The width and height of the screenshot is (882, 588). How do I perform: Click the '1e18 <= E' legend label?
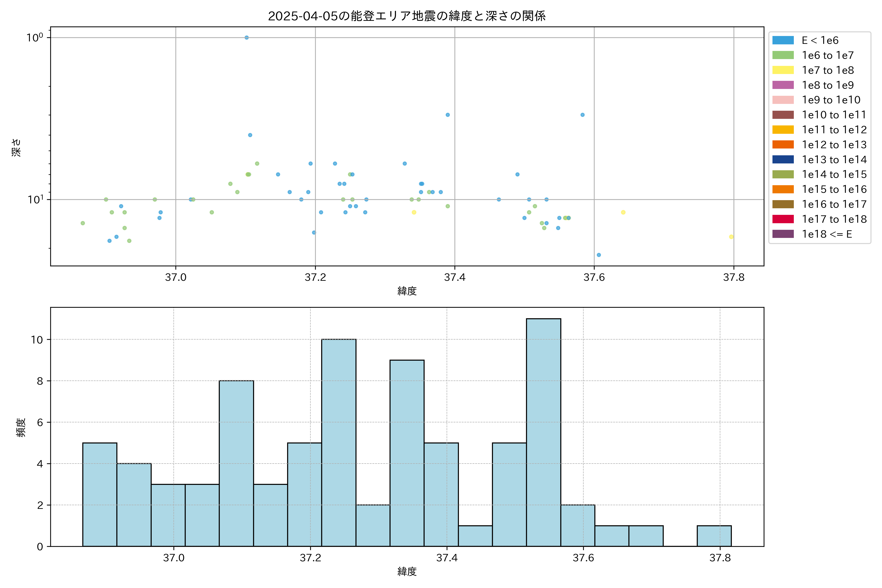[826, 234]
